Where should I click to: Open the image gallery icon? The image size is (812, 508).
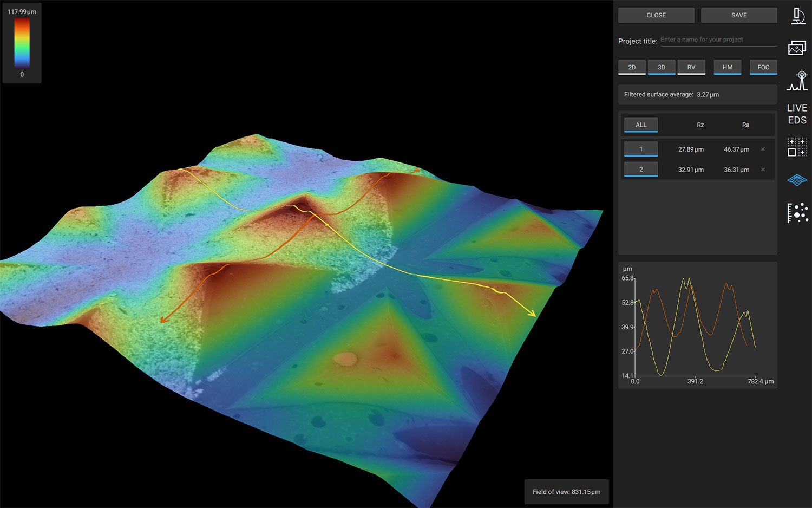tap(797, 48)
